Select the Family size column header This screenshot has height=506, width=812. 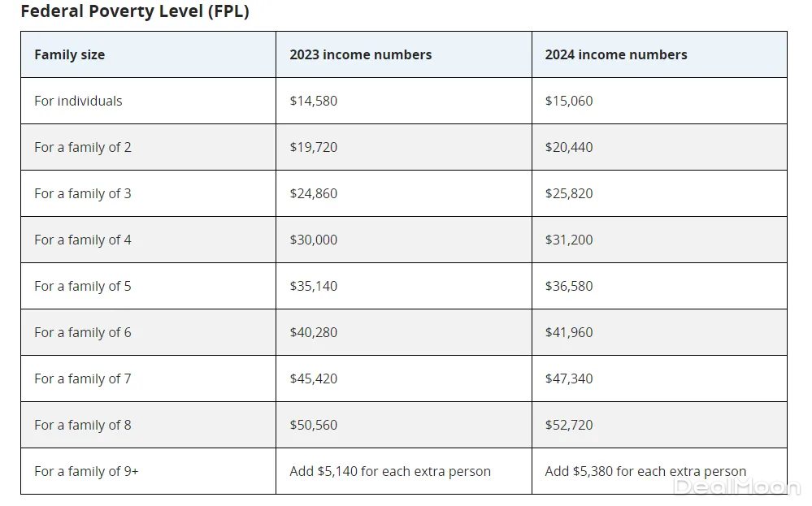[69, 54]
